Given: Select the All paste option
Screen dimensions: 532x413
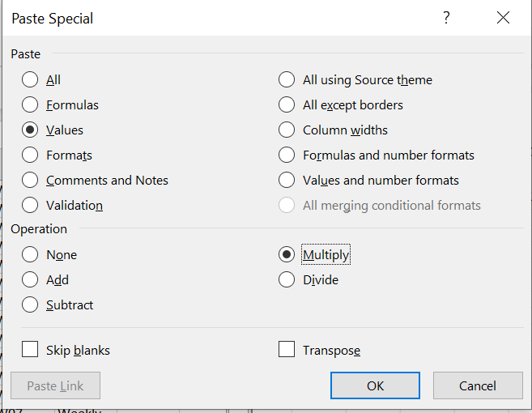Looking at the screenshot, I should pos(31,79).
